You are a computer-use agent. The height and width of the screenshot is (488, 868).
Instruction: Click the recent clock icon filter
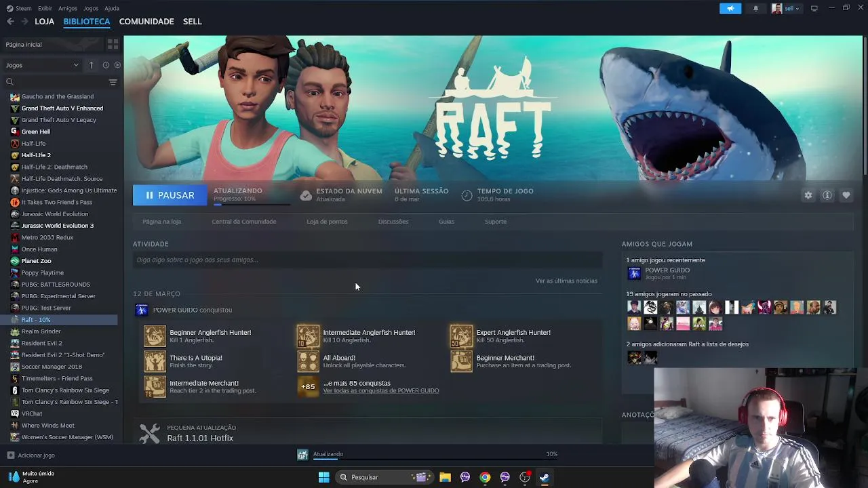[x=106, y=65]
